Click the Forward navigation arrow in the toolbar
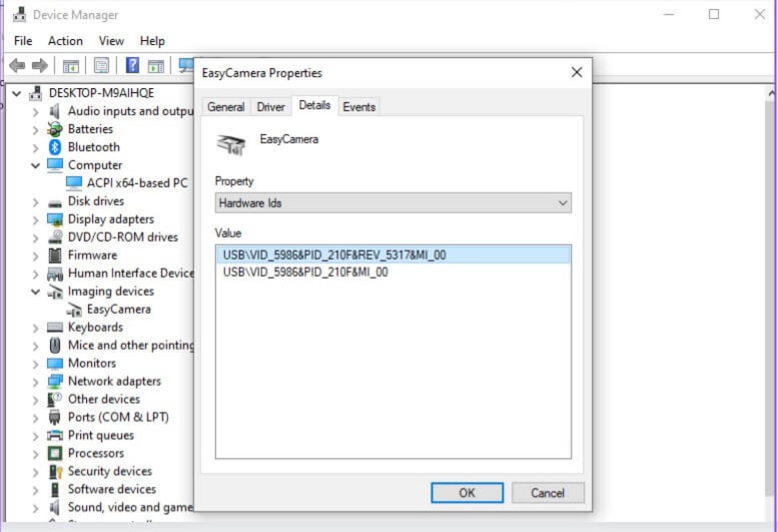Screen dimensions: 778x532 coord(40,65)
